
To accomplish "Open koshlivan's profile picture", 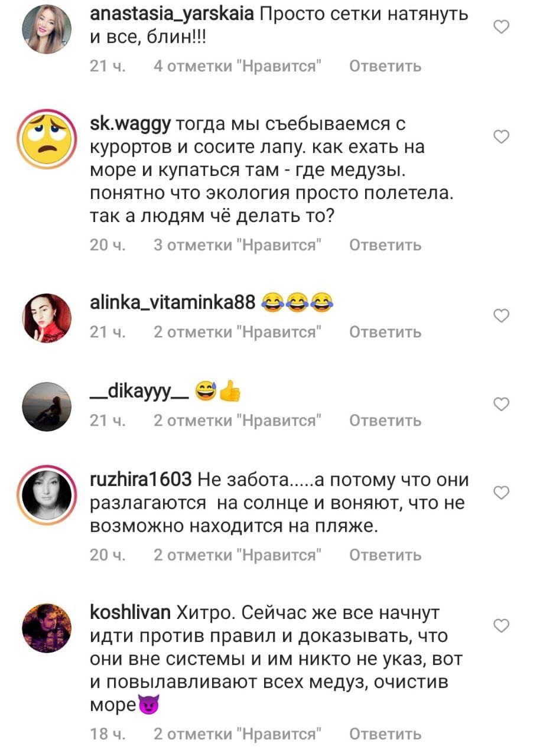I will (x=47, y=628).
